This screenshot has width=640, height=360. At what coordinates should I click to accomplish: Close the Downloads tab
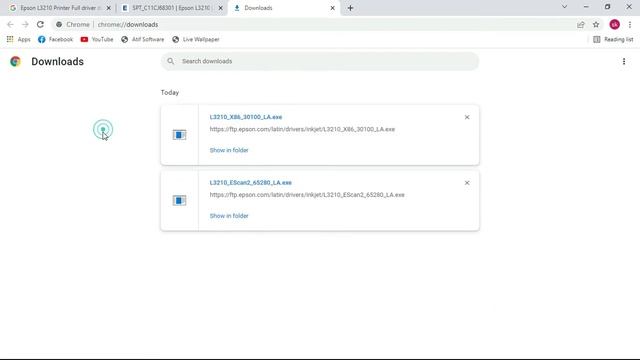[x=333, y=8]
